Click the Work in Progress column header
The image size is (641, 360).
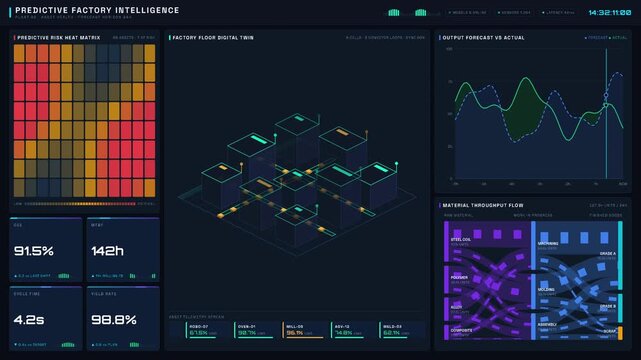533,215
